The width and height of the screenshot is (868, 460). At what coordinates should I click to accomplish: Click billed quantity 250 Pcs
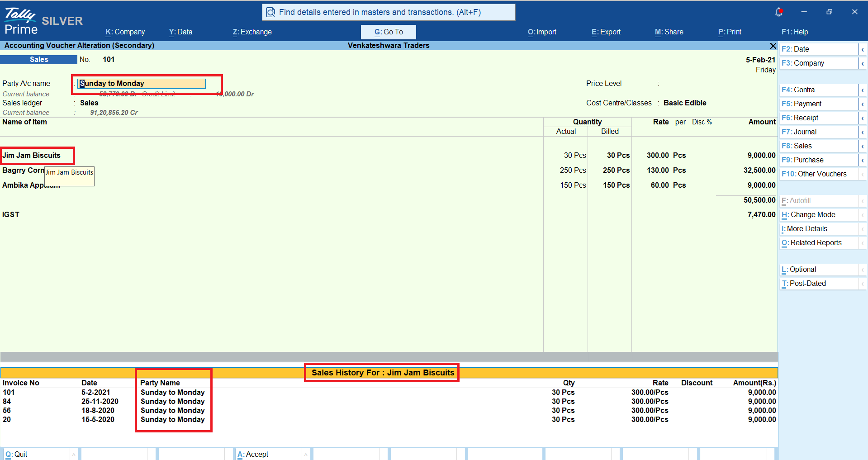[x=616, y=171]
